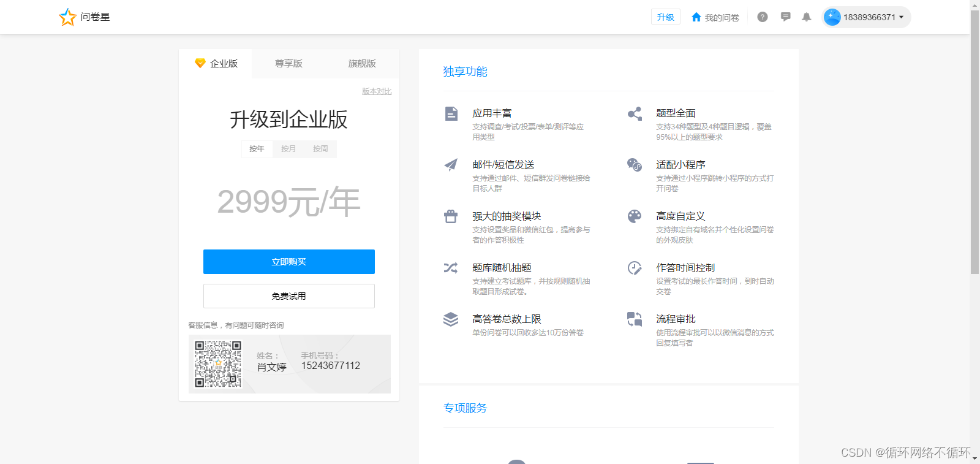The width and height of the screenshot is (980, 464).
Task: Click the customer service QR code
Action: tap(218, 364)
